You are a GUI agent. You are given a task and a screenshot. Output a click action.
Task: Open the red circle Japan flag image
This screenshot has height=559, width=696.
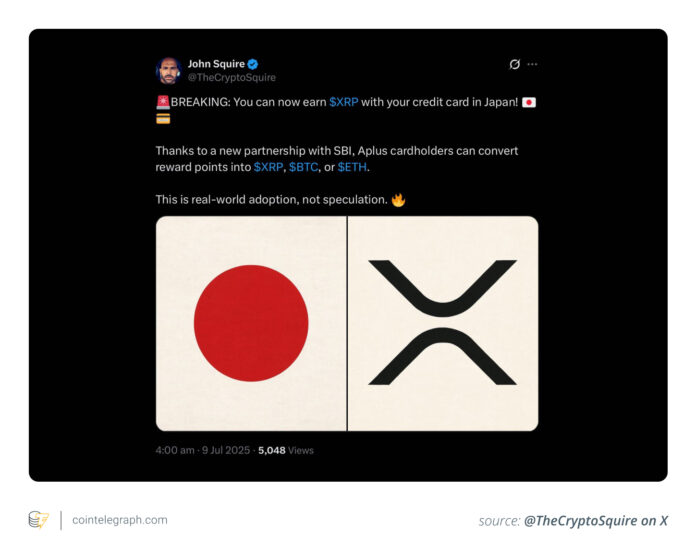(251, 323)
